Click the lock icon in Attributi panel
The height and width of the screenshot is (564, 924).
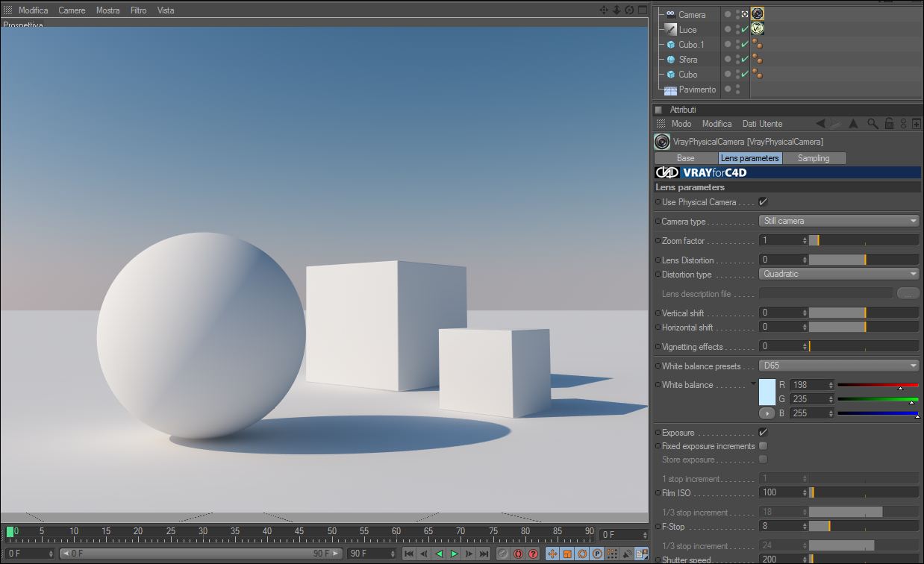[x=889, y=124]
